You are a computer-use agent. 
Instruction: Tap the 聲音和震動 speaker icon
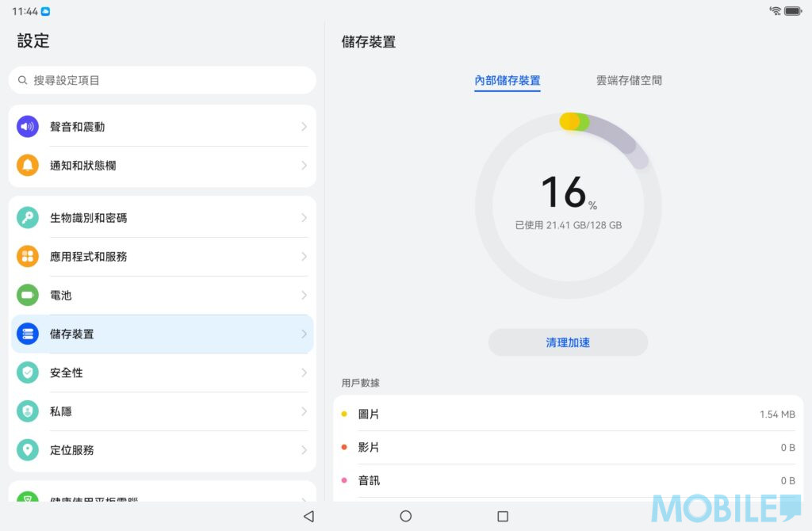pos(28,127)
